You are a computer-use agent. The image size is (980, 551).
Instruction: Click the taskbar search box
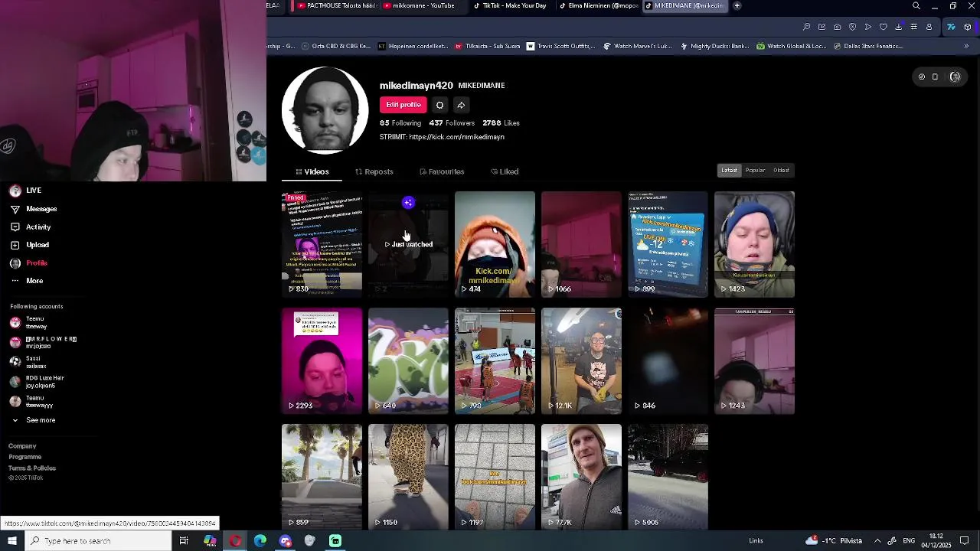coord(97,541)
